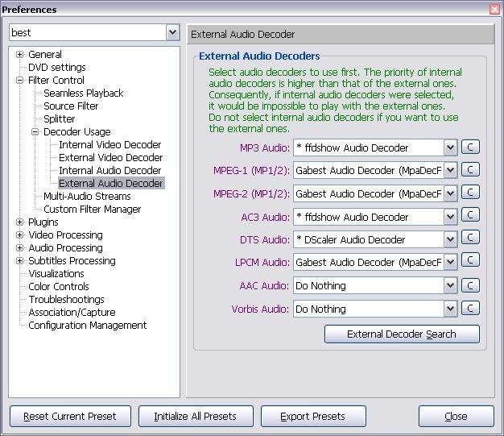Go to Configuration Management page

(x=87, y=326)
